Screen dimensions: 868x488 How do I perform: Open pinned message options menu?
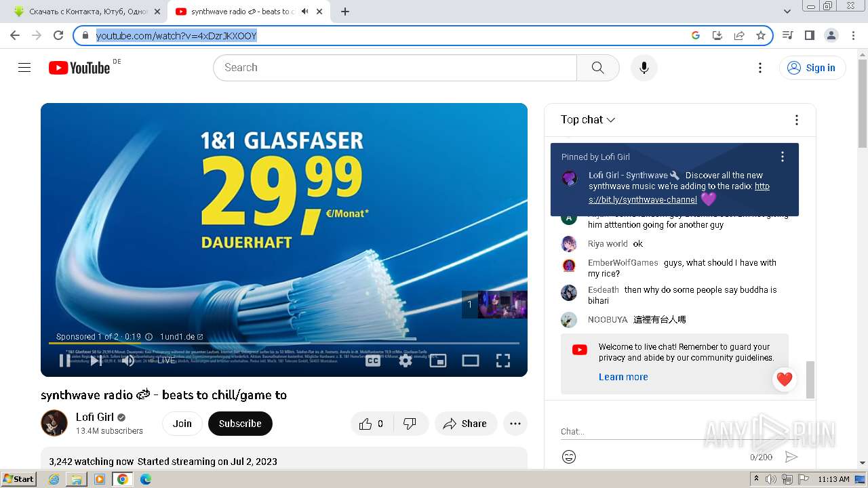[783, 157]
